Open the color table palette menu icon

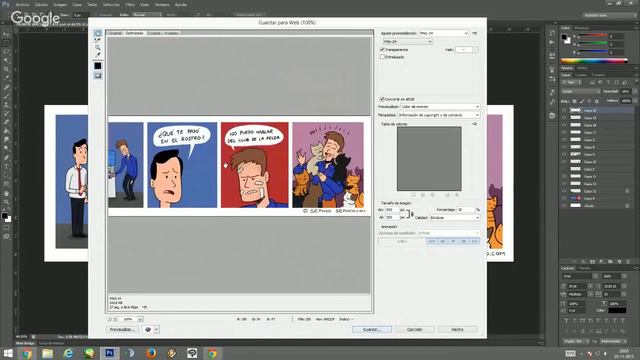[x=474, y=124]
